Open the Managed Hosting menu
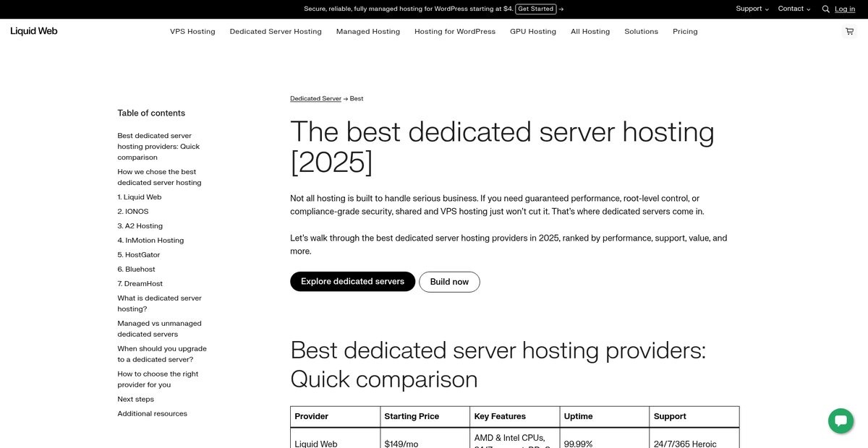The image size is (868, 448). coord(368,32)
